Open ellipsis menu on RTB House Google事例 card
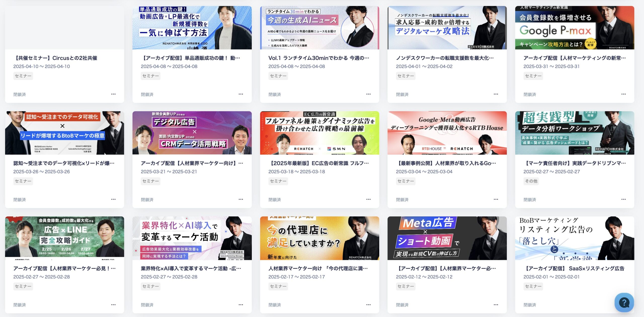Image resolution: width=644 pixels, height=317 pixels. point(496,199)
